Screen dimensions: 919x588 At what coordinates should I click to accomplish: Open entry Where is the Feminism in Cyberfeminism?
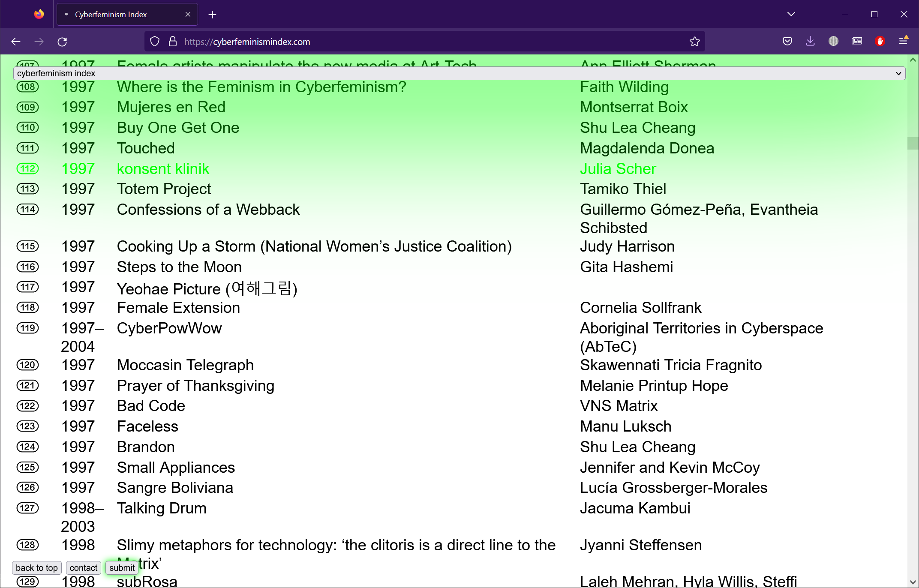click(261, 87)
